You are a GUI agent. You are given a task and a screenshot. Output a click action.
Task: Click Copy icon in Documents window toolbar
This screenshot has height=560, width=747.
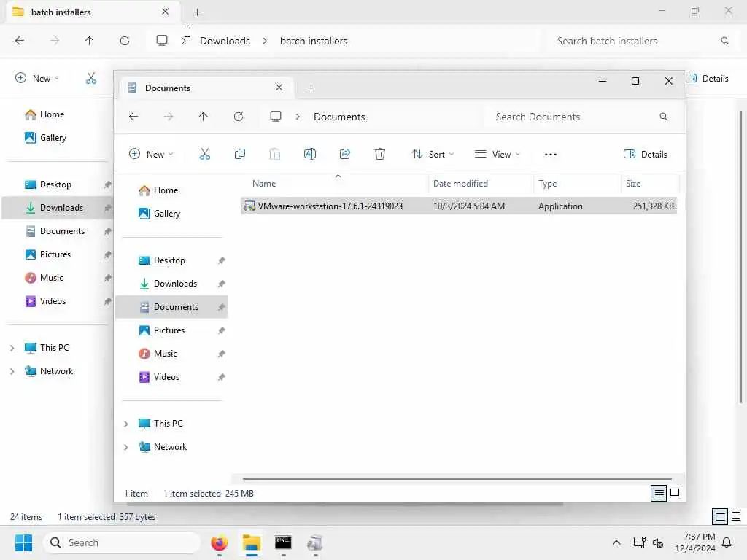[x=239, y=154]
